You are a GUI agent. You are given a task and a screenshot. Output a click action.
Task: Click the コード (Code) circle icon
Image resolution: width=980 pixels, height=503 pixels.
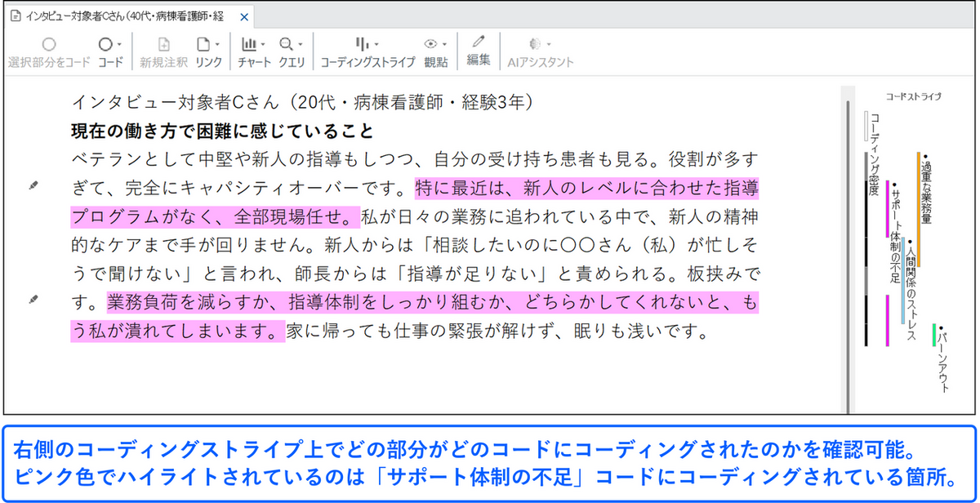[105, 44]
